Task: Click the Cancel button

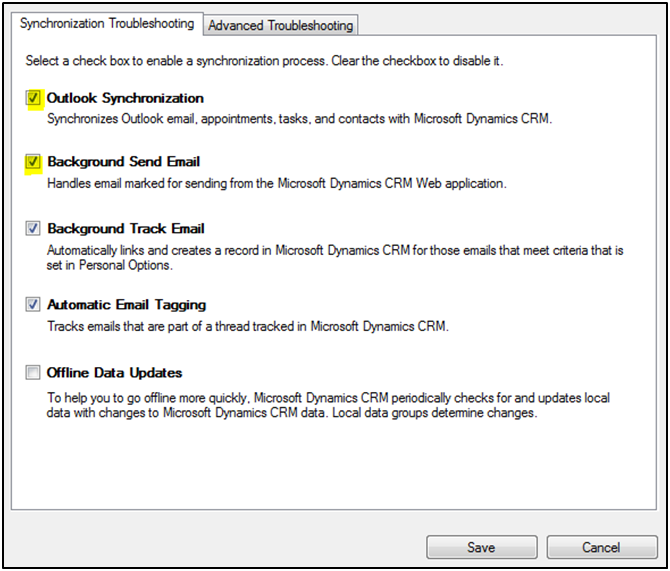Action: click(603, 547)
